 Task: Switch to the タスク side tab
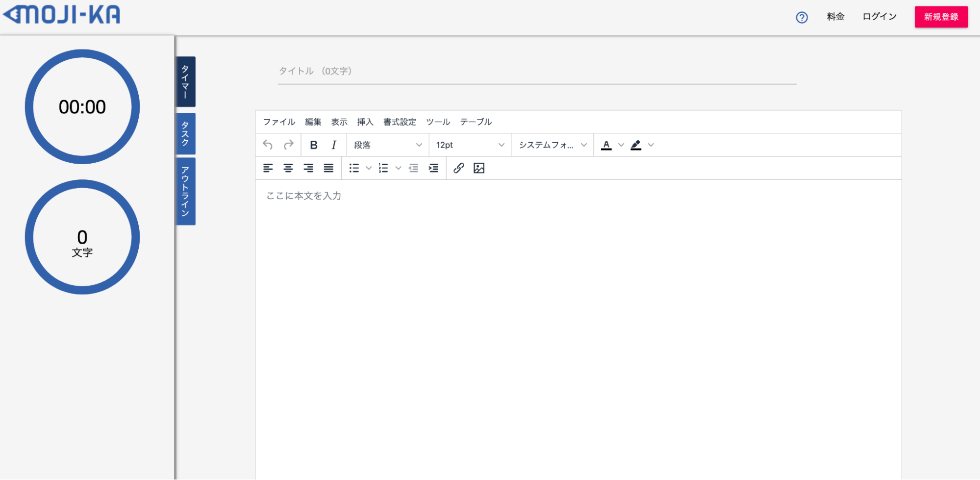pos(185,133)
